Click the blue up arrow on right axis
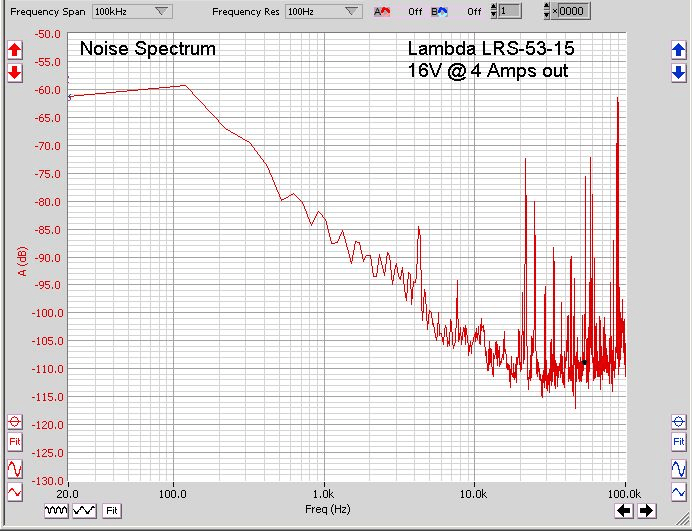This screenshot has width=692, height=531. pyautogui.click(x=678, y=50)
